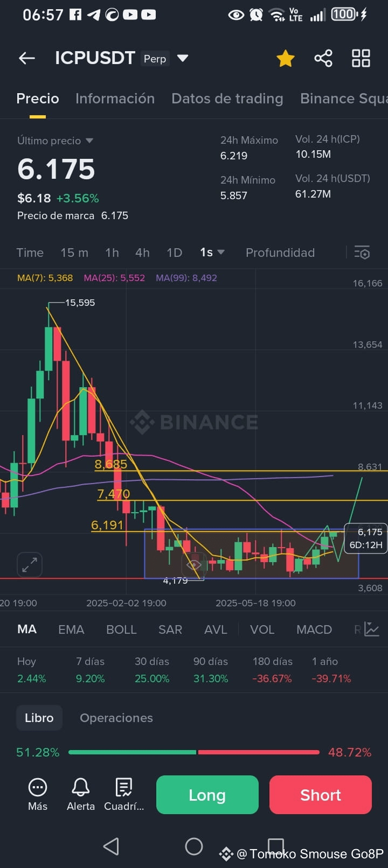
Task: Tap the 180 días -36.67% cell
Action: pos(273,670)
